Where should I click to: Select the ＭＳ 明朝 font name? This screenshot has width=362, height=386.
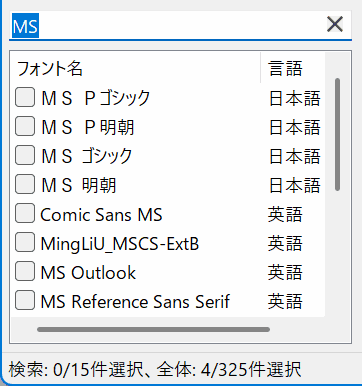79,185
